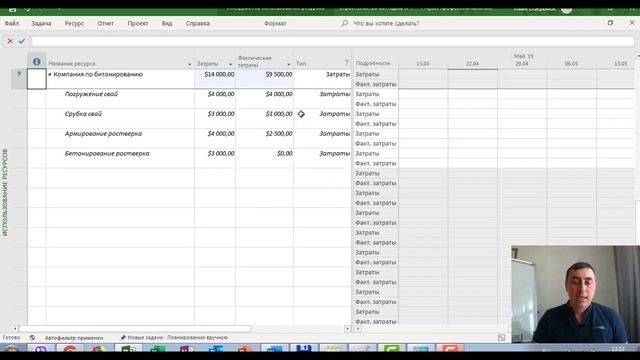
Task: Open the Отчет ribbon tab
Action: tap(105, 23)
